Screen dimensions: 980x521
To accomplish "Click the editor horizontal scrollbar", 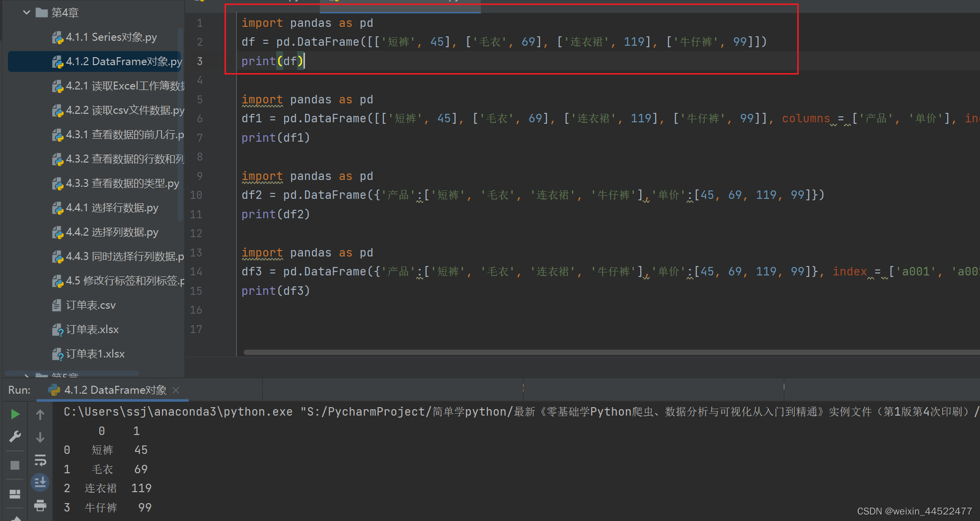I will pos(611,352).
